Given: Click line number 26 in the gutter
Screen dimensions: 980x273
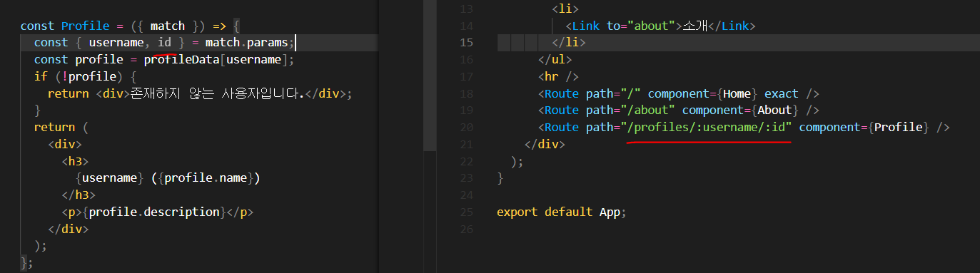Looking at the screenshot, I should pyautogui.click(x=466, y=230).
